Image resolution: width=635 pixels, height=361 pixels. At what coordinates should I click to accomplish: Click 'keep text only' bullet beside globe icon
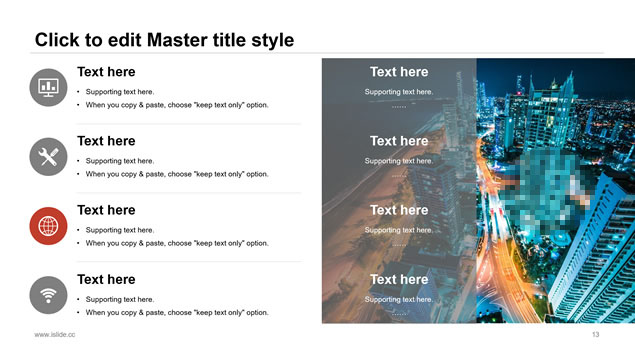[177, 244]
